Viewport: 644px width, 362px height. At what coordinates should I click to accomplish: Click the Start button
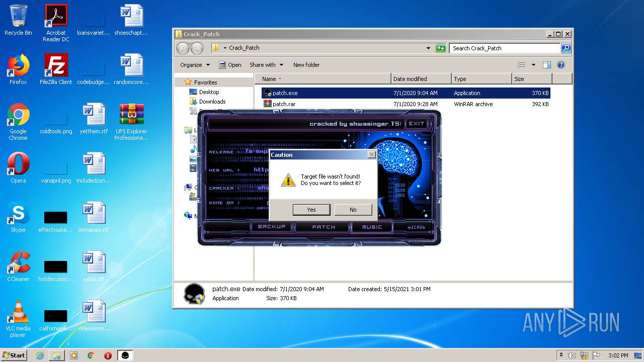pos(14,355)
